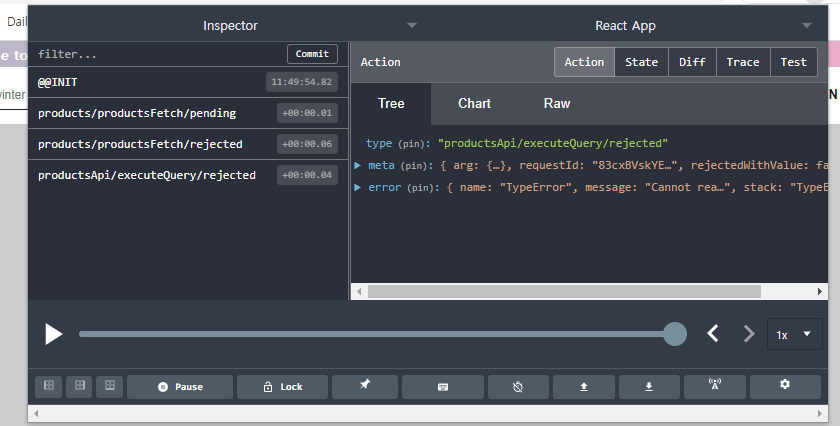
Task: Open the Inspector monitor dropdown
Action: click(x=411, y=26)
